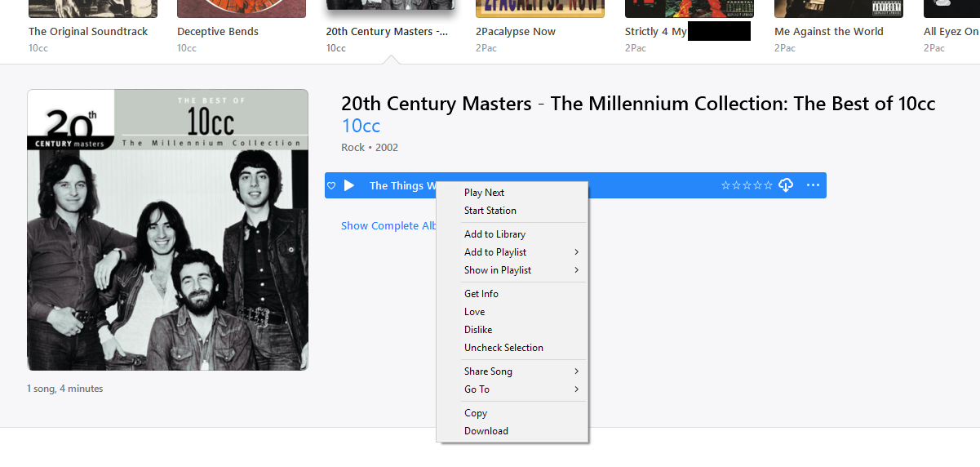The image size is (980, 467).
Task: Click Uncheck Selection in the menu
Action: [x=503, y=348]
